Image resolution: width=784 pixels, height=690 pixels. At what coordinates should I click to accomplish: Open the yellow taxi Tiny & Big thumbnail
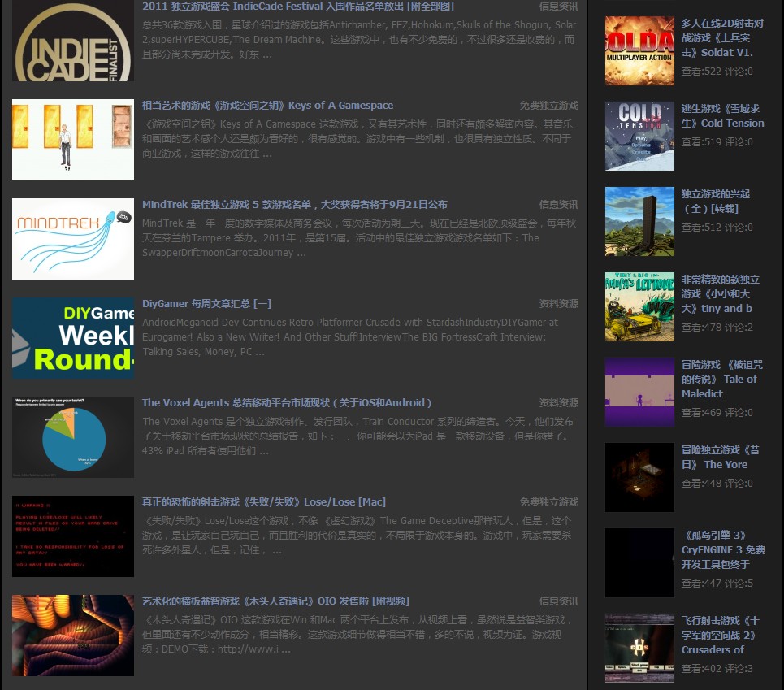click(639, 306)
